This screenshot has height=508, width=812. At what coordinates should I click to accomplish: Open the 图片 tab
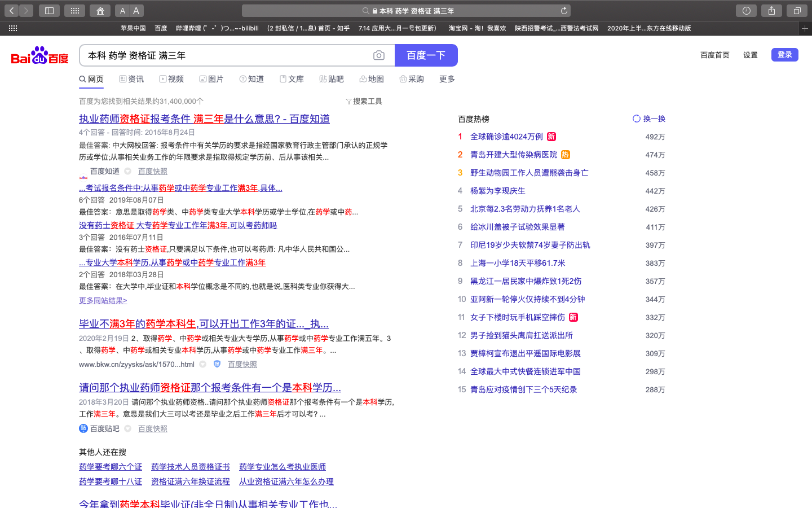[x=211, y=79]
